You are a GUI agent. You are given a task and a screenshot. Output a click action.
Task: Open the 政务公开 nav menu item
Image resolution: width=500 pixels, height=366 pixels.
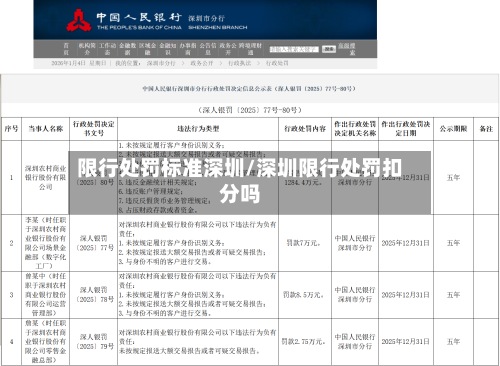(x=228, y=49)
